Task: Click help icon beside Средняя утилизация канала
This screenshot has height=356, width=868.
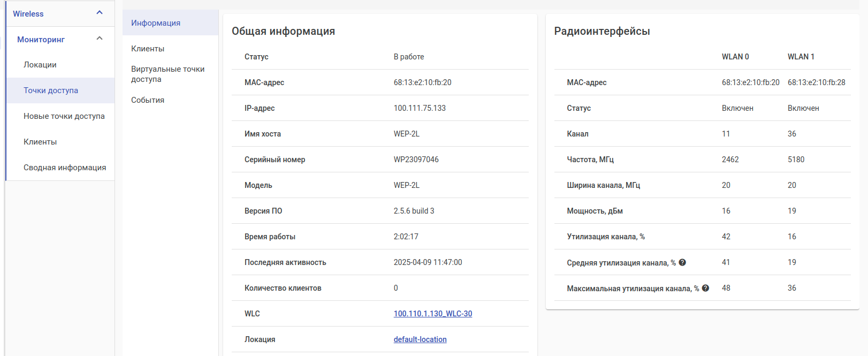Action: tap(682, 262)
